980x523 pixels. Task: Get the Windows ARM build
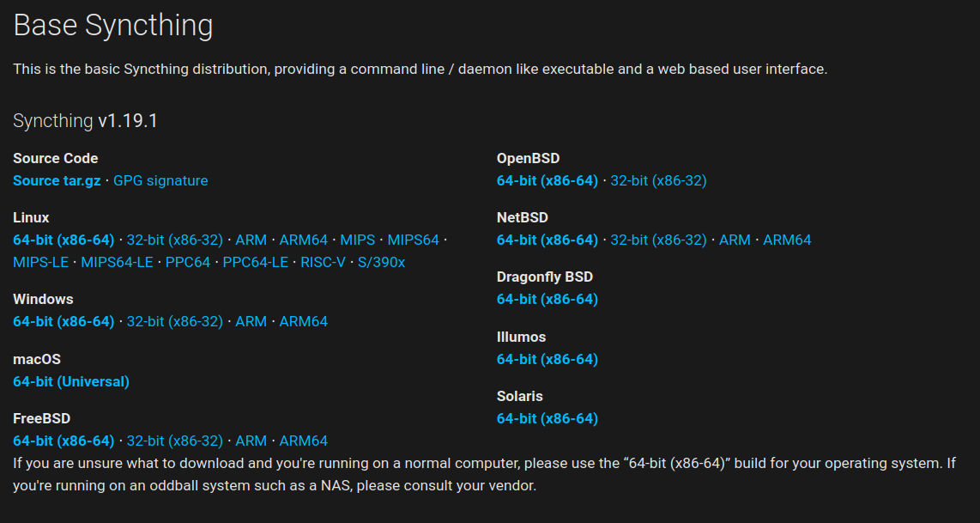[251, 321]
